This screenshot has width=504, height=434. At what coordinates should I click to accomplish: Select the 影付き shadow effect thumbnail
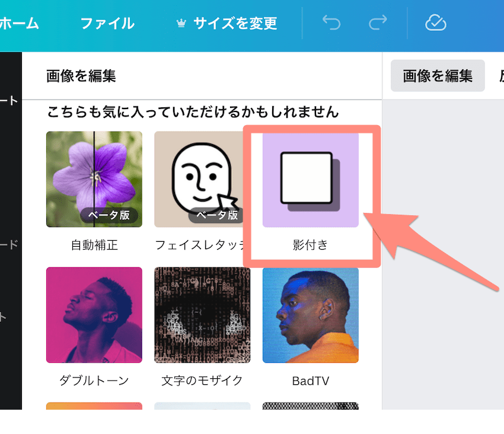311,179
